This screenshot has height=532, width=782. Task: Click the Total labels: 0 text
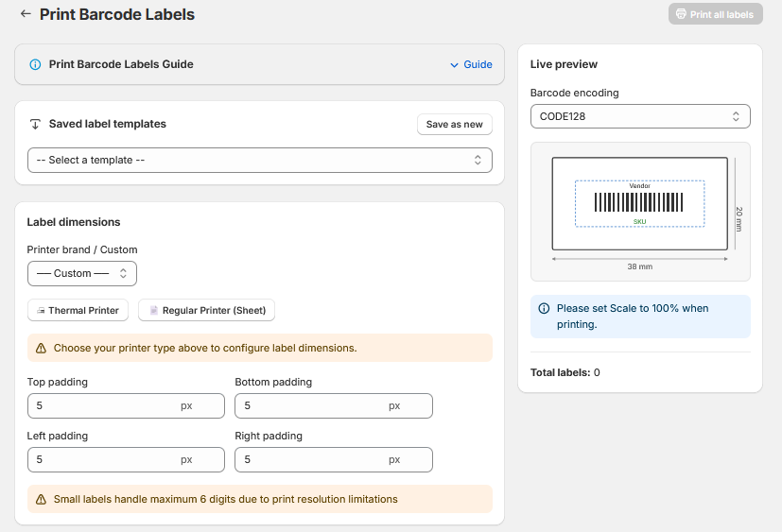click(x=565, y=372)
